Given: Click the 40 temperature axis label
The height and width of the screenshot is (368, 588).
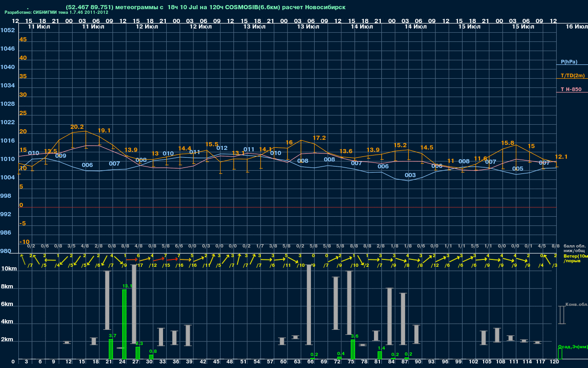Looking at the screenshot, I should pyautogui.click(x=23, y=58).
